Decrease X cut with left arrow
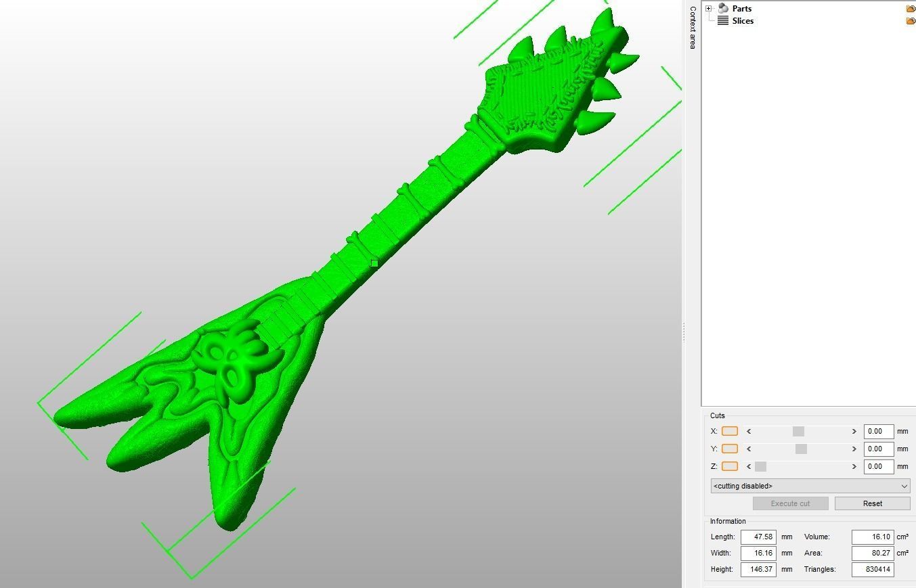916x588 pixels. click(x=749, y=431)
